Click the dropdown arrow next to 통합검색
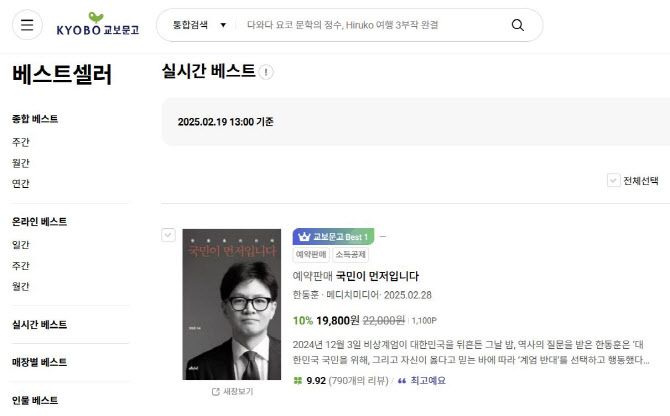The width and height of the screenshot is (670, 416). pos(223,25)
